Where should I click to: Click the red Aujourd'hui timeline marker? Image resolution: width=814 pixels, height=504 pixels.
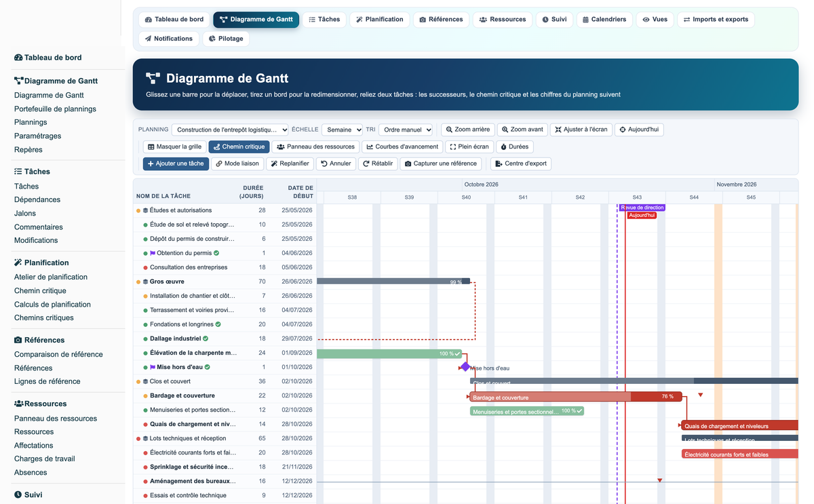(642, 215)
